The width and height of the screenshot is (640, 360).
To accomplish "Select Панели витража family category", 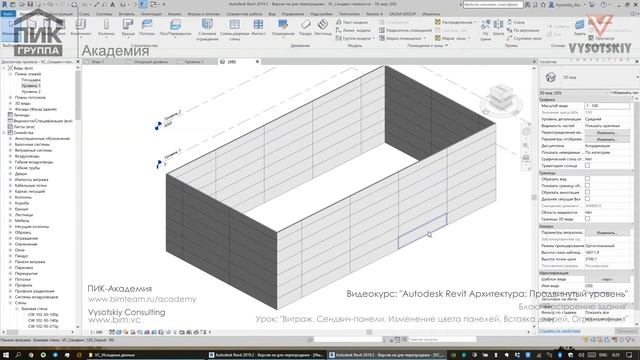I will tap(30, 262).
